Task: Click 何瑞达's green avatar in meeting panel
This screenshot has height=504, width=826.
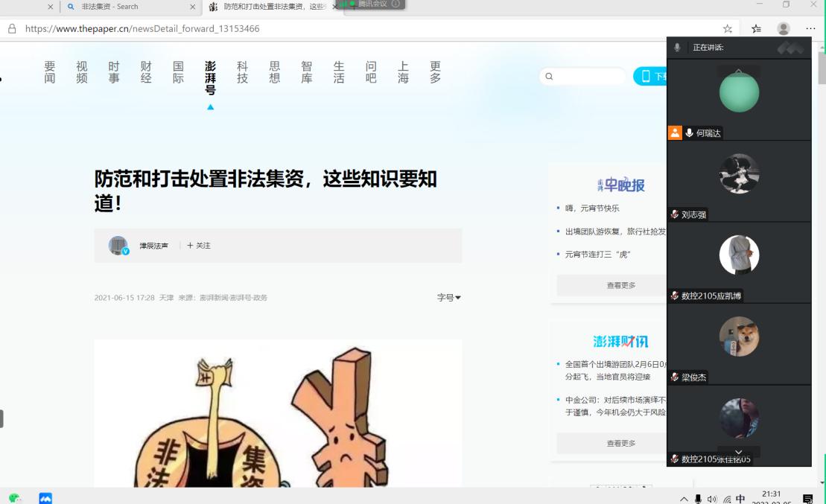Action: (739, 92)
